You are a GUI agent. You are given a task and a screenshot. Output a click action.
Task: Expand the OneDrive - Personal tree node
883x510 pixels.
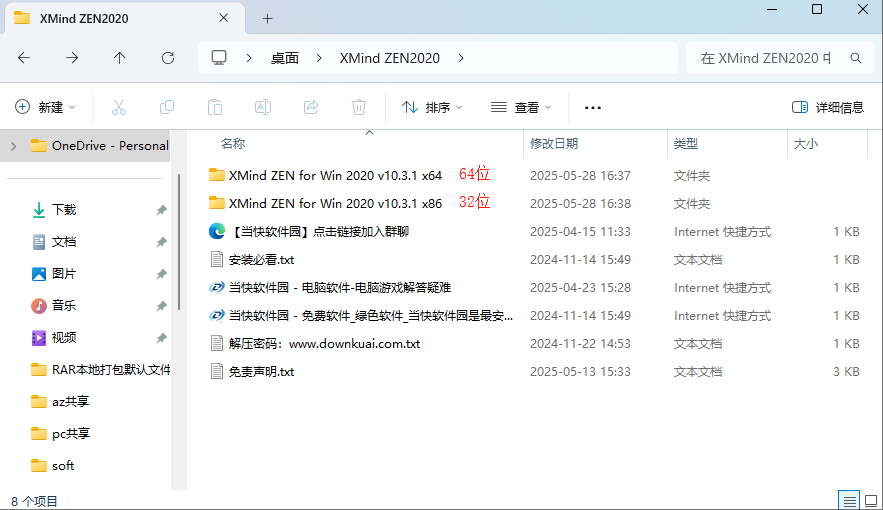[14, 146]
